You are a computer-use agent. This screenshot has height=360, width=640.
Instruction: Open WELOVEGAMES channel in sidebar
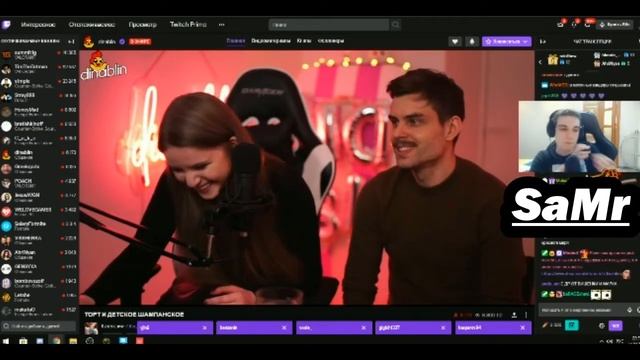click(39, 211)
